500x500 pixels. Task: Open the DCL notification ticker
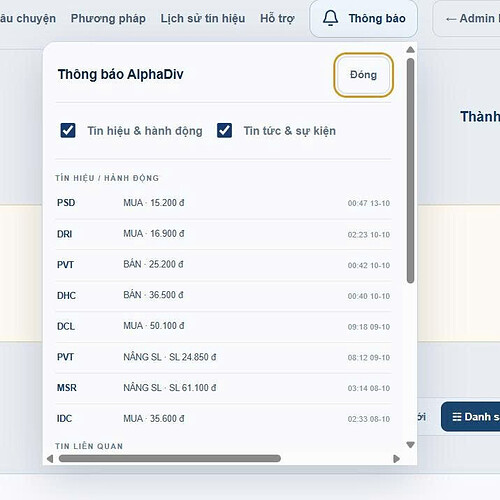point(66,326)
